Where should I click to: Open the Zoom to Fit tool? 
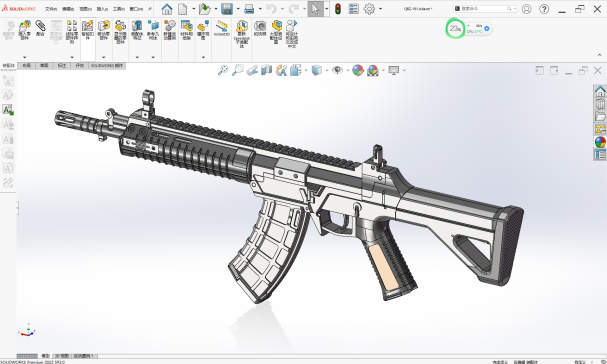point(223,70)
